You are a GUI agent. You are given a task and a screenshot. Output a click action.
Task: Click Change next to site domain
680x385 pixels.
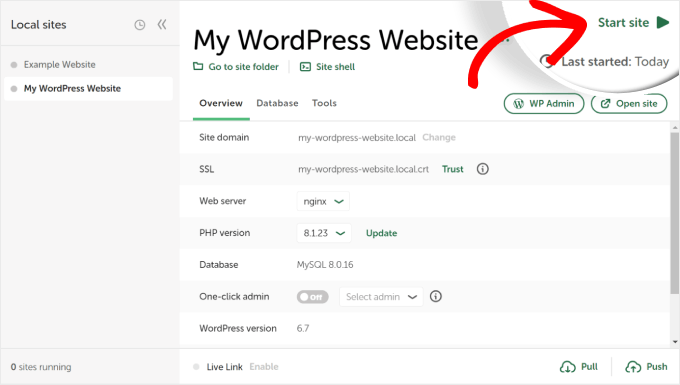439,137
